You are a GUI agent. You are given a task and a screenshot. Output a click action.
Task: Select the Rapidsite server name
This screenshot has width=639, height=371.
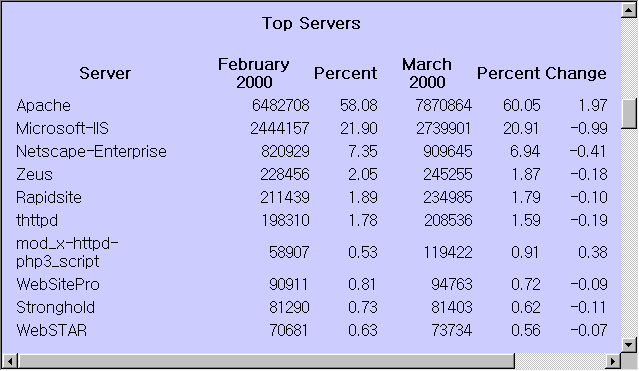coord(49,198)
